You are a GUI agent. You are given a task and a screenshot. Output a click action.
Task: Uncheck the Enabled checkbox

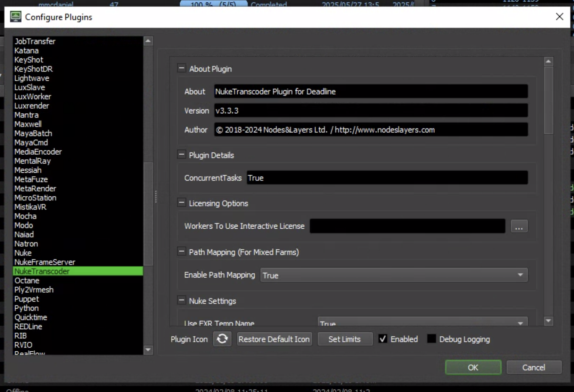[x=383, y=339]
